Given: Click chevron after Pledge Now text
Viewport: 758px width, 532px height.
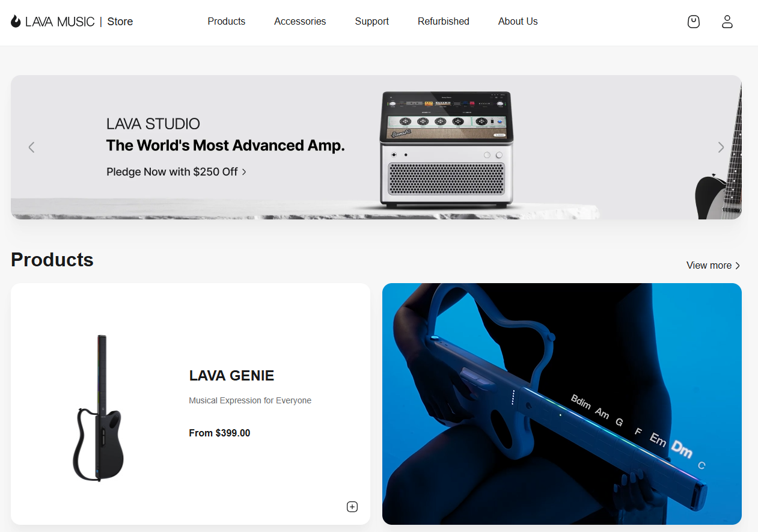Looking at the screenshot, I should [x=244, y=172].
